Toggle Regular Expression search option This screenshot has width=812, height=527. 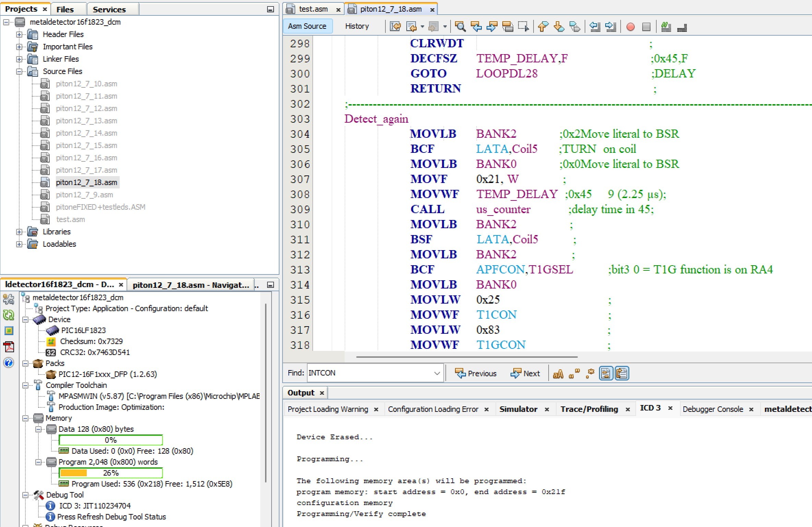[x=590, y=373]
